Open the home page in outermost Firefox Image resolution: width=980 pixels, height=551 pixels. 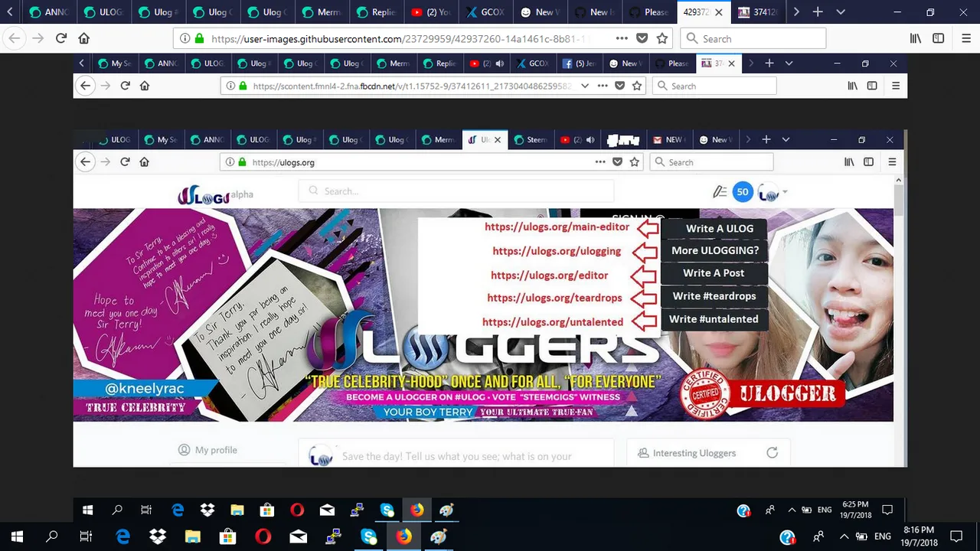pyautogui.click(x=84, y=38)
